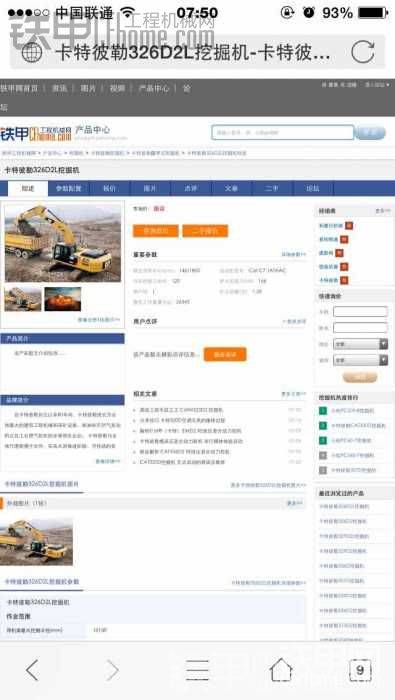This screenshot has width=395, height=700.
Task: Click the first orange button under price
Action: click(x=155, y=231)
